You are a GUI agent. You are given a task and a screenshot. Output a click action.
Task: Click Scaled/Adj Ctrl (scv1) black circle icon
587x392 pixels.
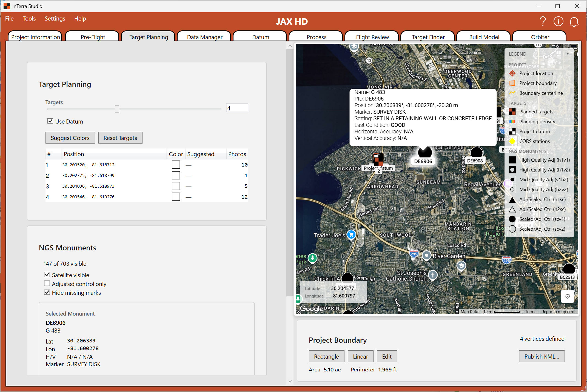point(512,219)
